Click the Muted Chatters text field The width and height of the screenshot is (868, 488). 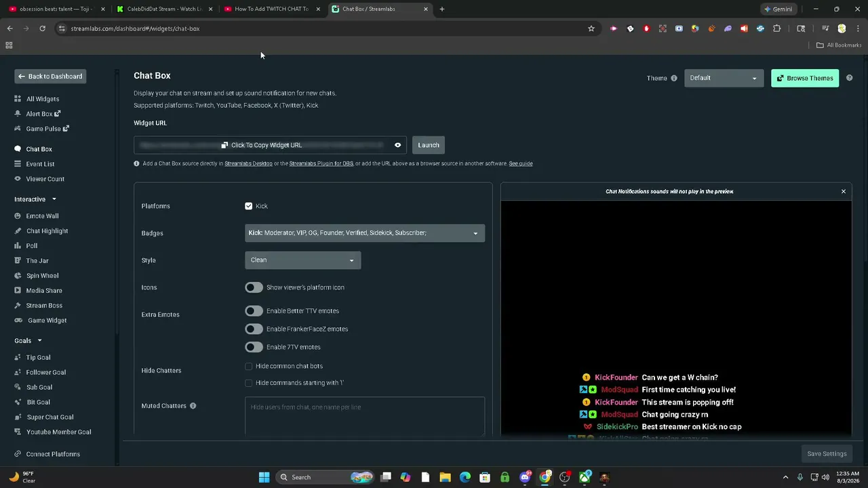(365, 416)
